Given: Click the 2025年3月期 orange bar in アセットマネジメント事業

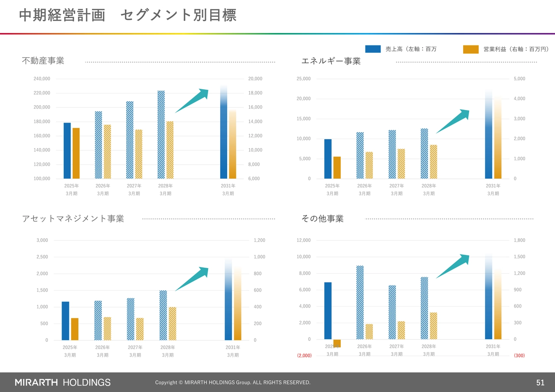Looking at the screenshot, I should (x=75, y=329).
